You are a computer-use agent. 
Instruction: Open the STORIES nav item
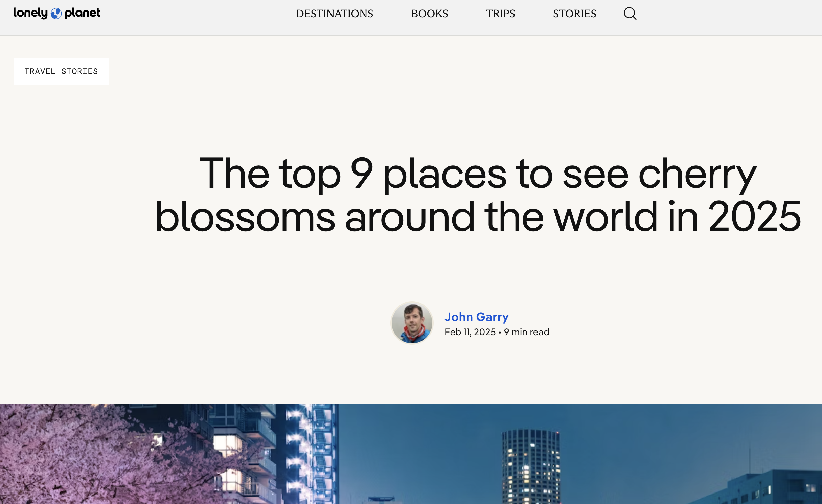tap(574, 14)
